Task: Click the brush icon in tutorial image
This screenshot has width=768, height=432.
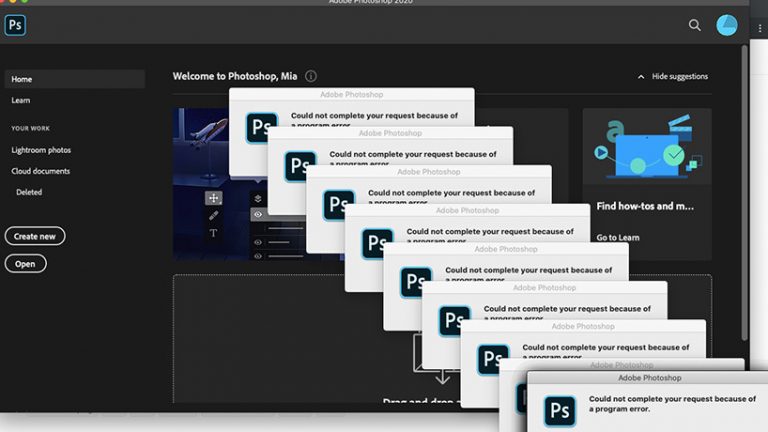Action: coord(214,216)
